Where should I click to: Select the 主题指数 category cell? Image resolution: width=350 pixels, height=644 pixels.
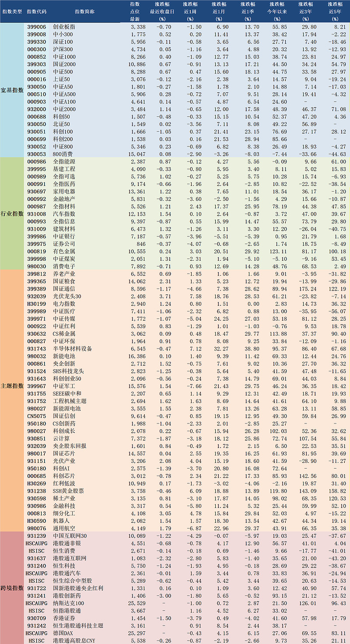click(12, 385)
